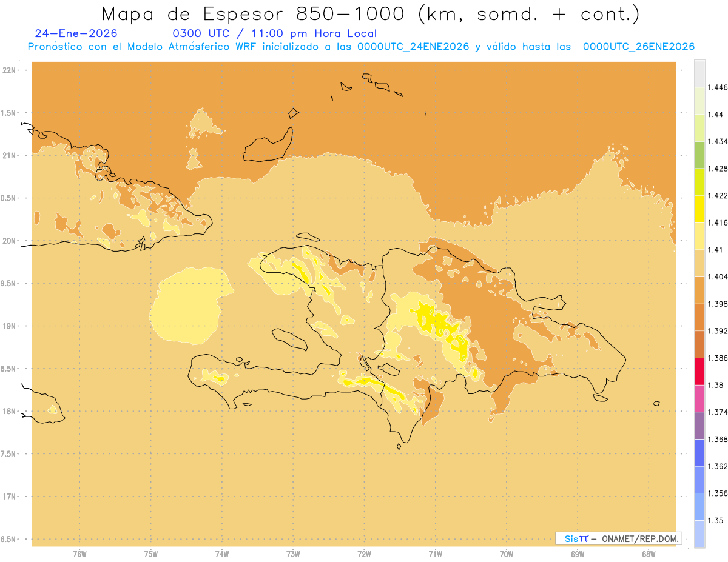Image resolution: width=728 pixels, height=562 pixels.
Task: Click the 17N latitude label
Action: click(x=10, y=497)
